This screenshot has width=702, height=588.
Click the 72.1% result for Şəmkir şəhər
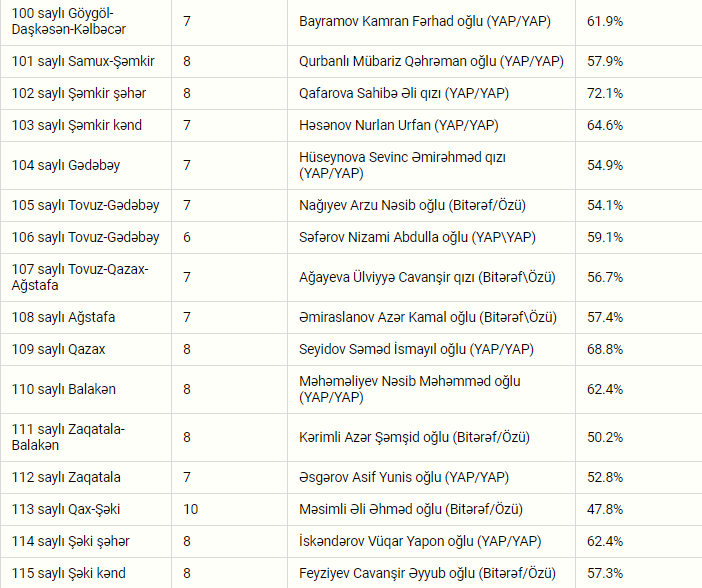tap(605, 93)
